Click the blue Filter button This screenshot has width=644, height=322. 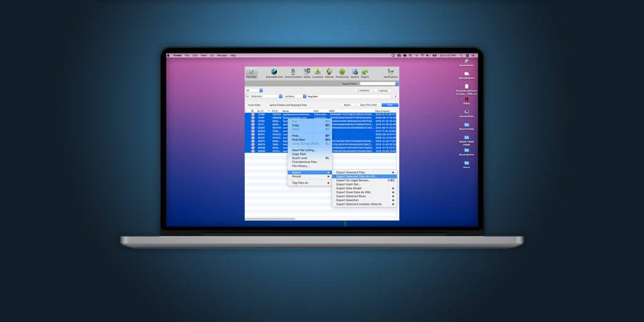coord(390,105)
